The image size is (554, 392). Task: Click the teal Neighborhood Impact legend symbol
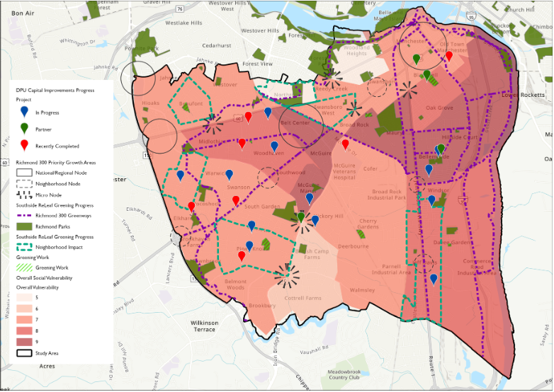click(24, 247)
